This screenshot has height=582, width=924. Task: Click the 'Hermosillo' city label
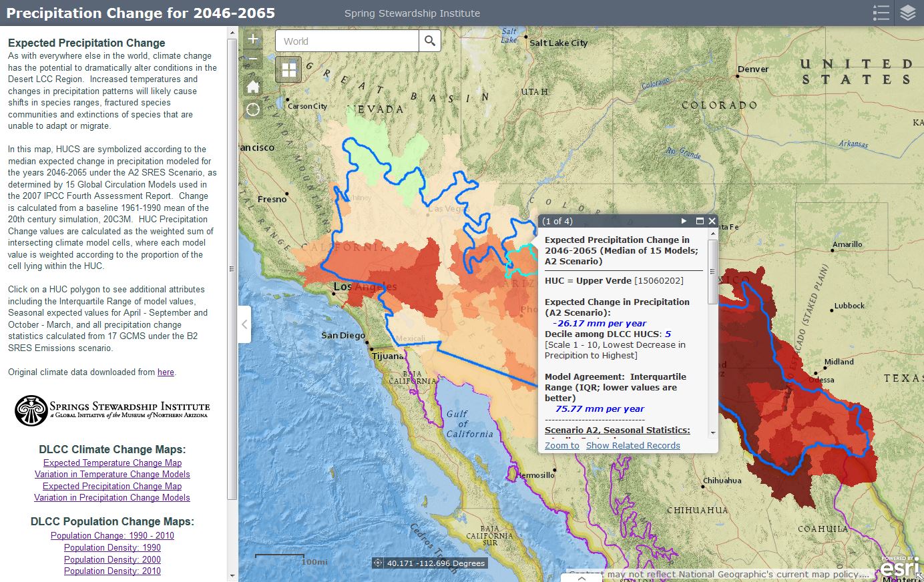536,475
